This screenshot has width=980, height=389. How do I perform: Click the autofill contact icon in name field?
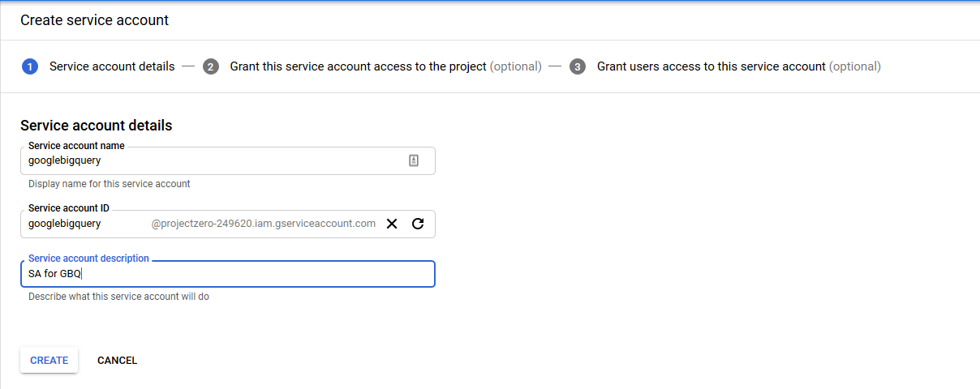pyautogui.click(x=414, y=160)
